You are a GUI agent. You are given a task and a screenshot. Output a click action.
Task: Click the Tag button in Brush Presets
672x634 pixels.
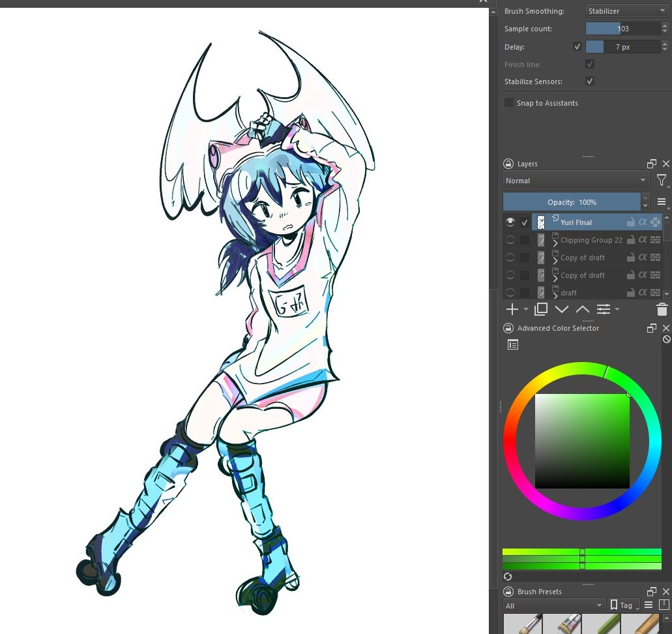tap(624, 605)
